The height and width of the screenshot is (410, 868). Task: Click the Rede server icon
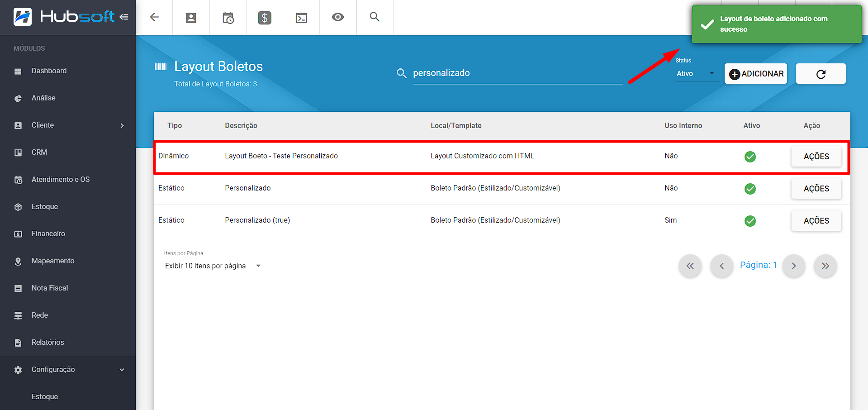[x=18, y=315]
